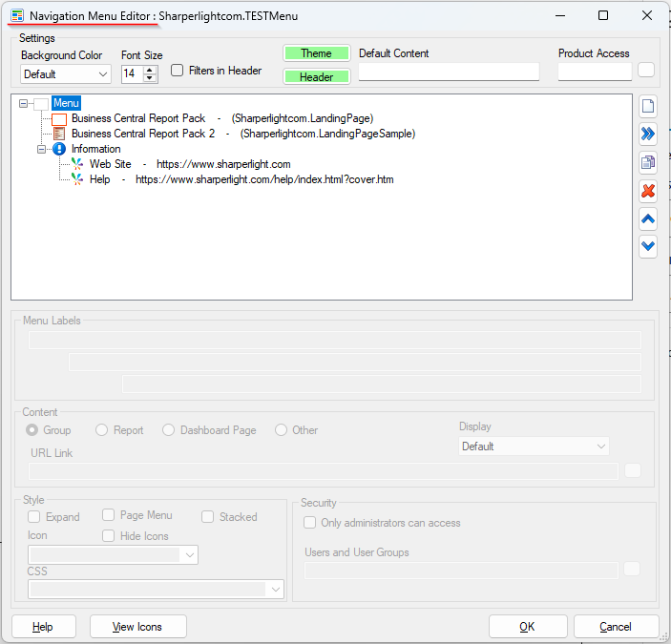Select the Group radio button

(32, 429)
